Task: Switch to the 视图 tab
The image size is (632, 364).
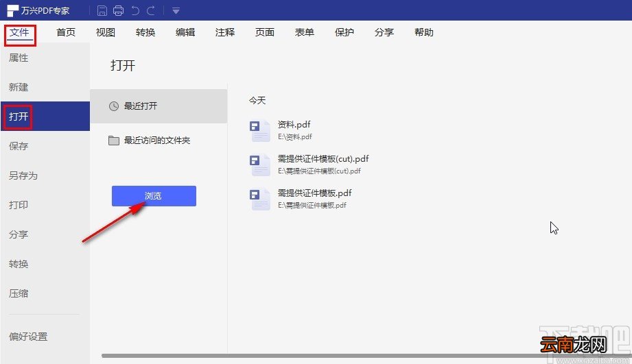Action: click(x=106, y=32)
